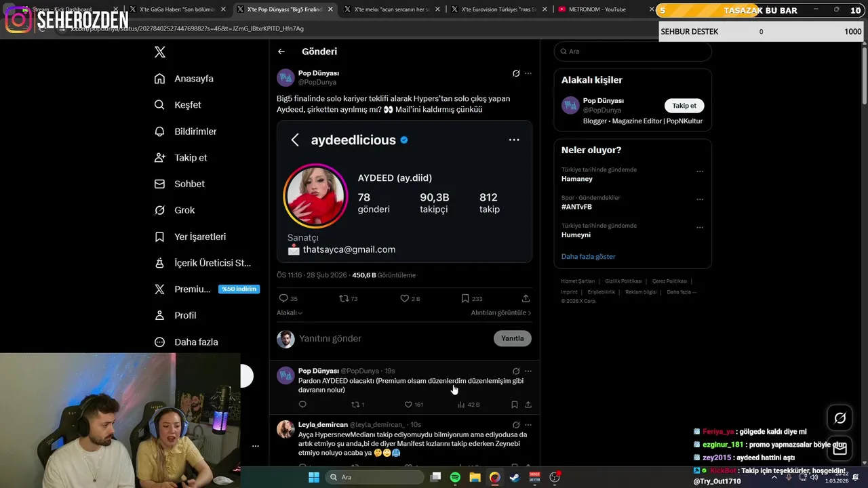Close the X'te GaGa Haber tab
The image size is (868, 488).
point(223,9)
